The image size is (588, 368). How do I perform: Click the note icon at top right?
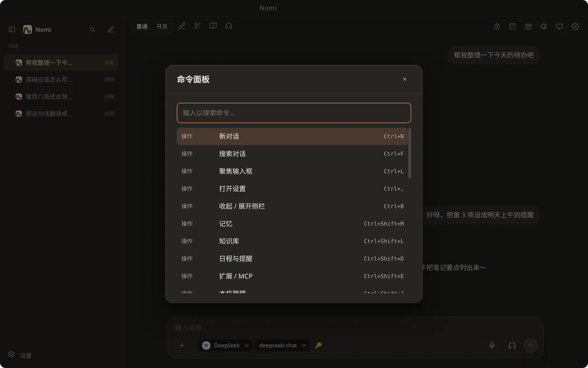(513, 27)
